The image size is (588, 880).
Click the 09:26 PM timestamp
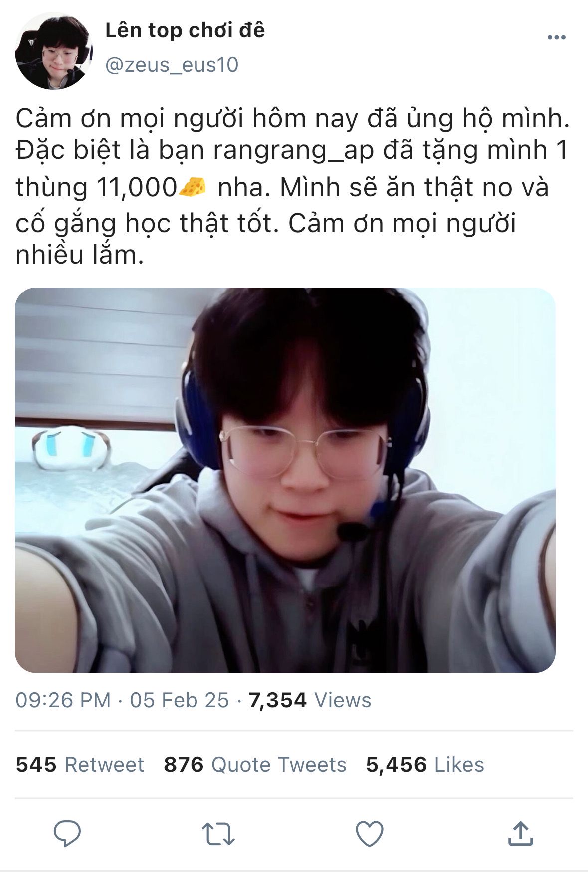click(x=63, y=700)
